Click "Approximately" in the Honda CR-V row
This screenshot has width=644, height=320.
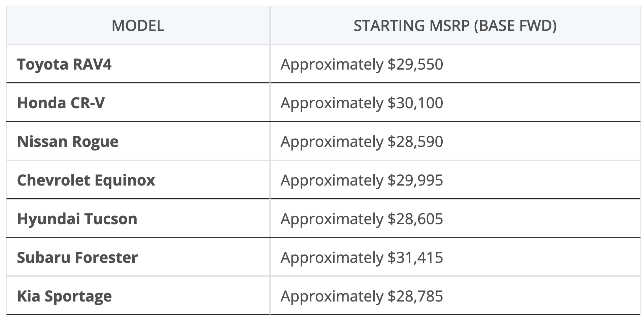tap(332, 103)
